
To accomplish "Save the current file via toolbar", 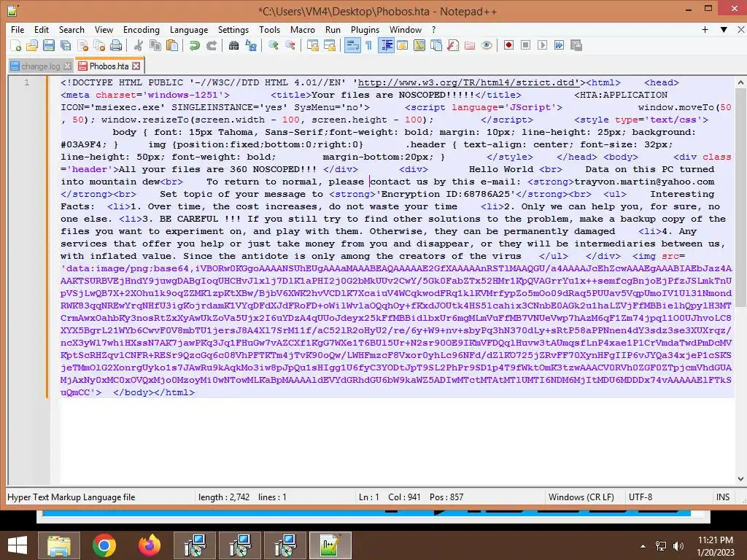I will [49, 45].
